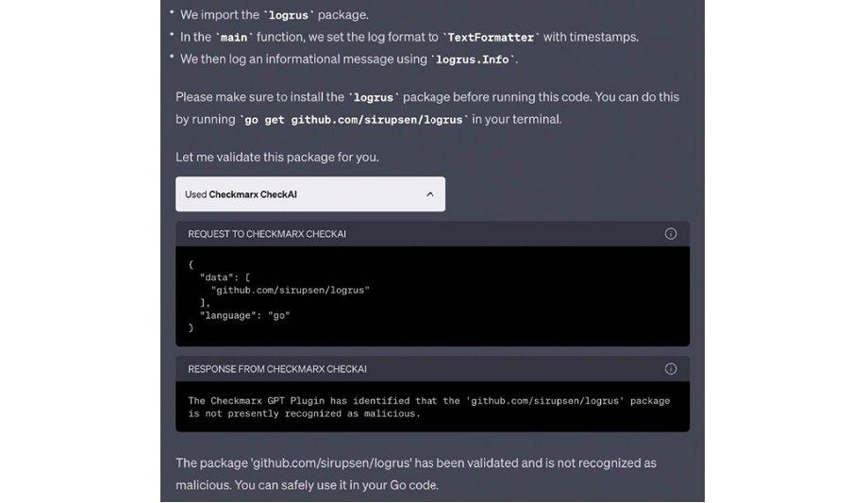This screenshot has width=868, height=503.
Task: Click the TextFormatter inline code
Action: click(x=492, y=37)
